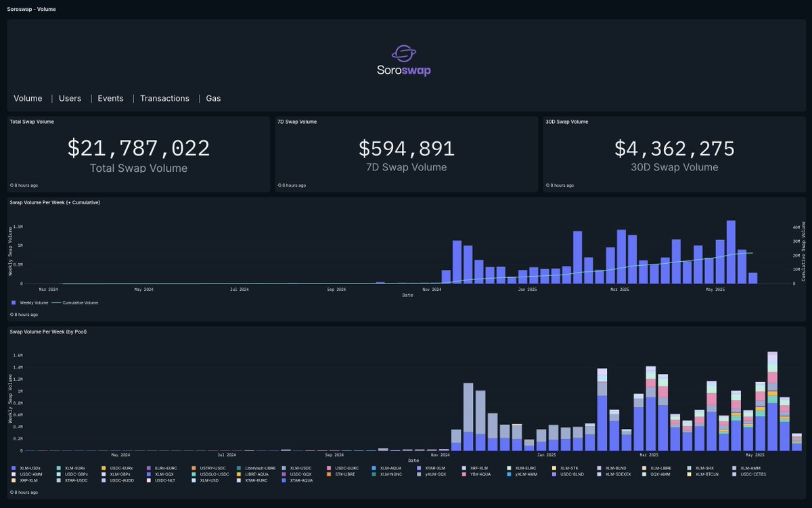
Task: Hide the XLM-USDC pool series via its legend
Action: [298, 467]
